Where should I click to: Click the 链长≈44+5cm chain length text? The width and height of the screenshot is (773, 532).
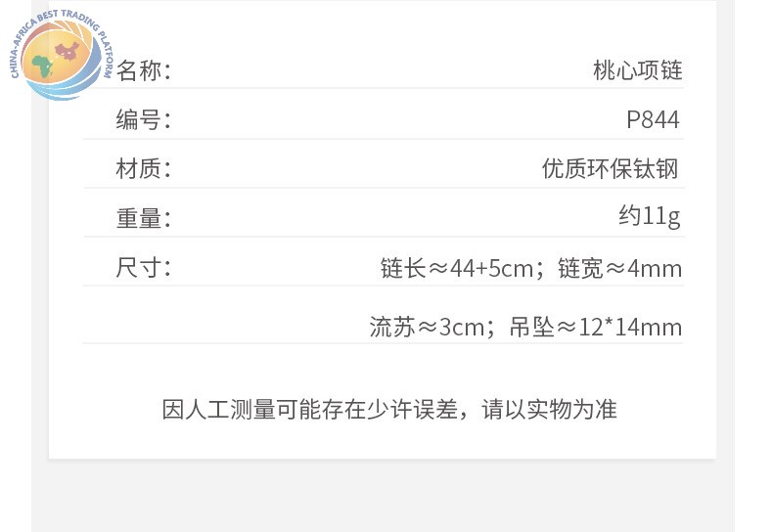click(x=457, y=269)
